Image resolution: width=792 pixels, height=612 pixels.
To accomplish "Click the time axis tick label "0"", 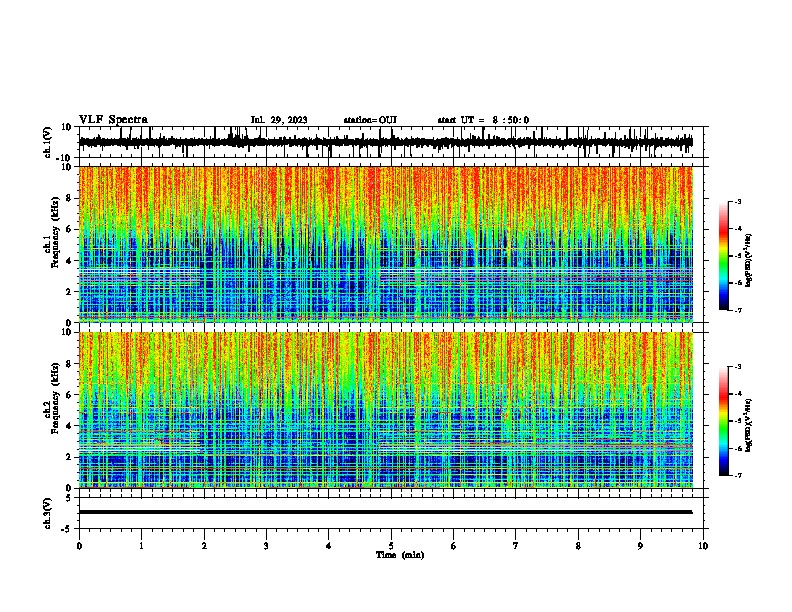I will [x=79, y=546].
